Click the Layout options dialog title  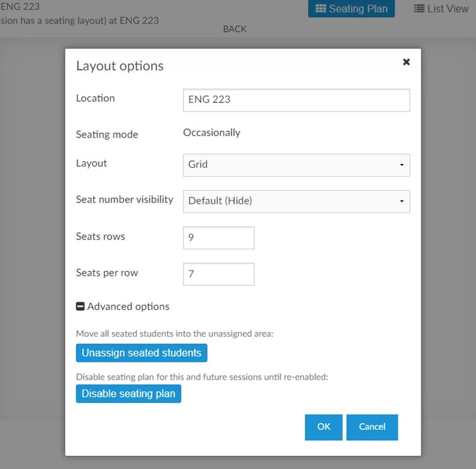pos(119,66)
